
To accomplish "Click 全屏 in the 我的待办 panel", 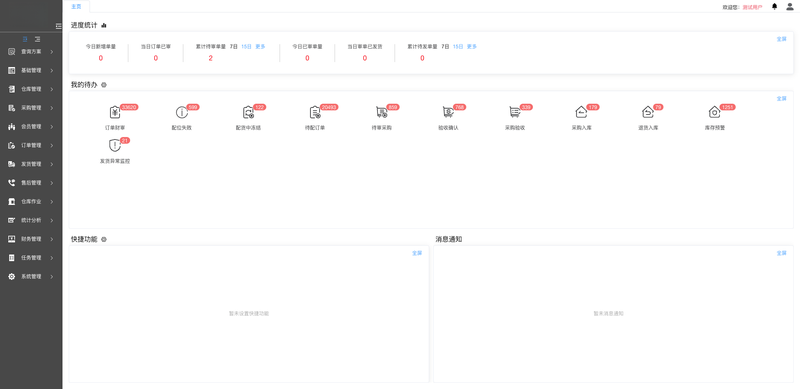I will pyautogui.click(x=782, y=99).
